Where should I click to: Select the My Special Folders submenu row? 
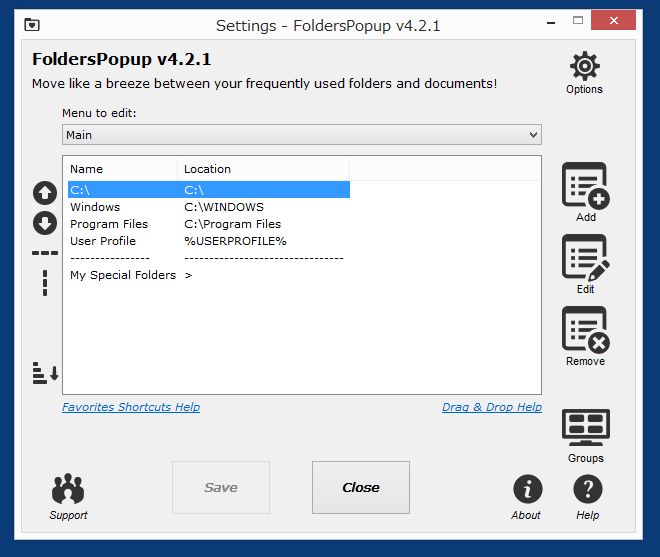pos(209,275)
